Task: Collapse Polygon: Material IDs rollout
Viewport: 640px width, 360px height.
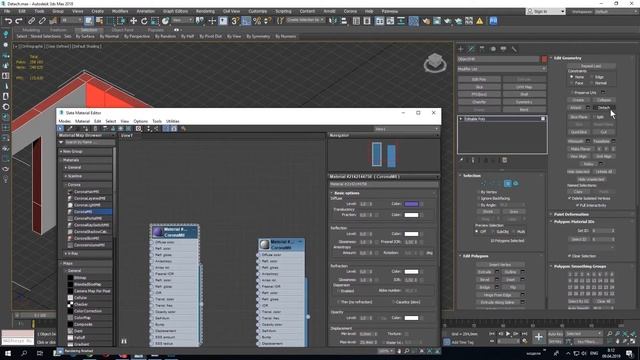Action: pos(574,222)
